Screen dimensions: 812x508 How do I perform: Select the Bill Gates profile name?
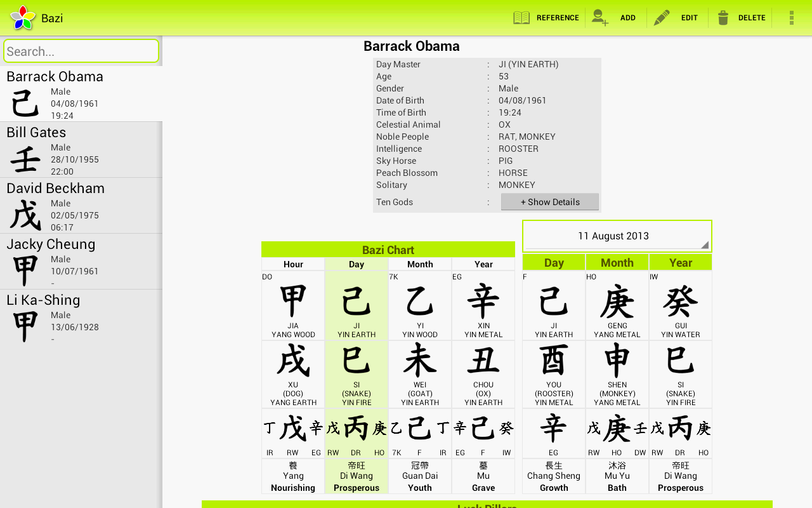click(x=36, y=132)
